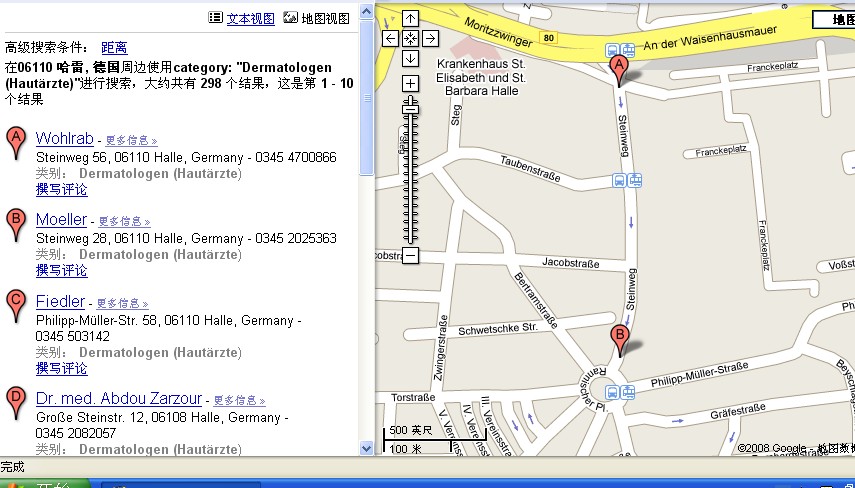Open the Dr. med. Abdou Zarzour listing
Image resolution: width=855 pixels, height=488 pixels.
119,399
